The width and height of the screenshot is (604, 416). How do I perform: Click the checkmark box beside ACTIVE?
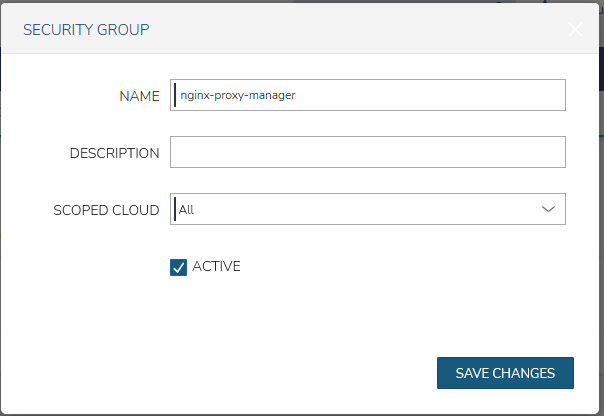tap(179, 267)
